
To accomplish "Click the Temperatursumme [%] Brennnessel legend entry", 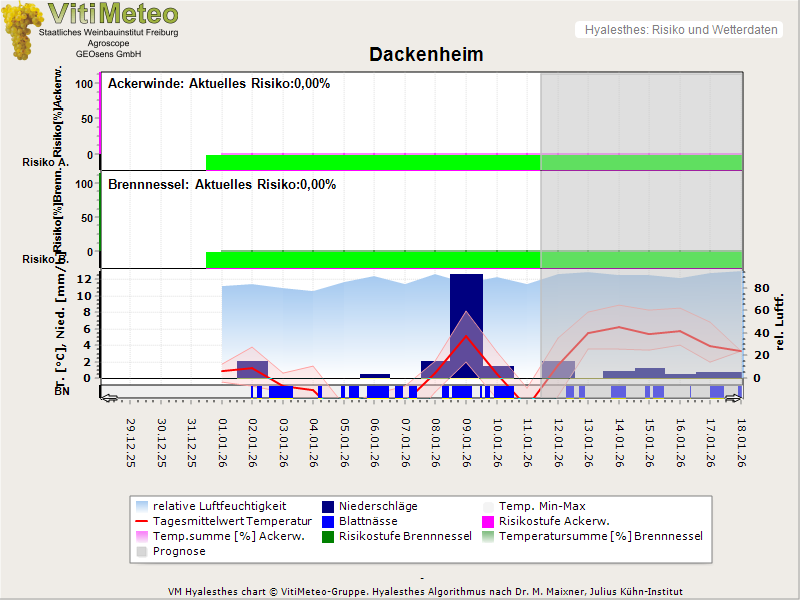I will point(600,536).
